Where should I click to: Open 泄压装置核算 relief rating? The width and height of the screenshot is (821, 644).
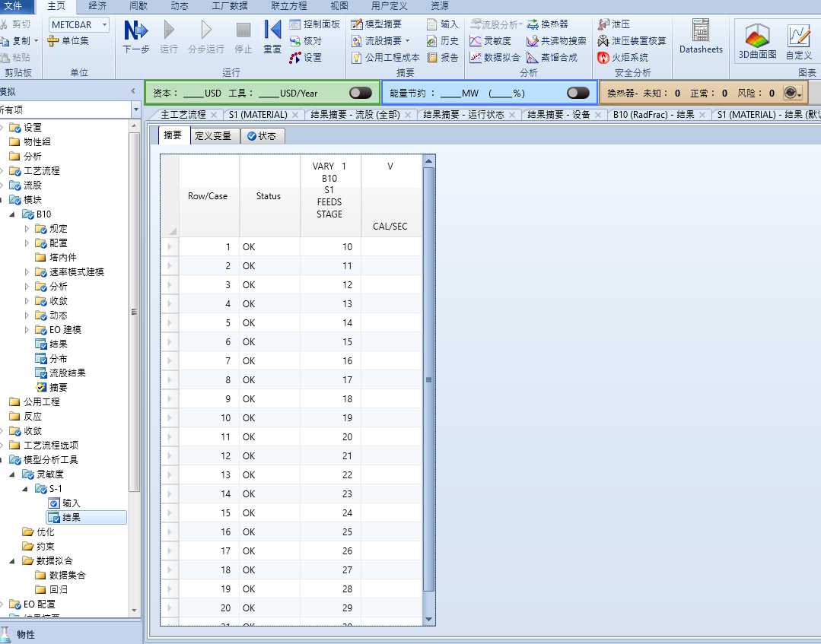(x=632, y=41)
